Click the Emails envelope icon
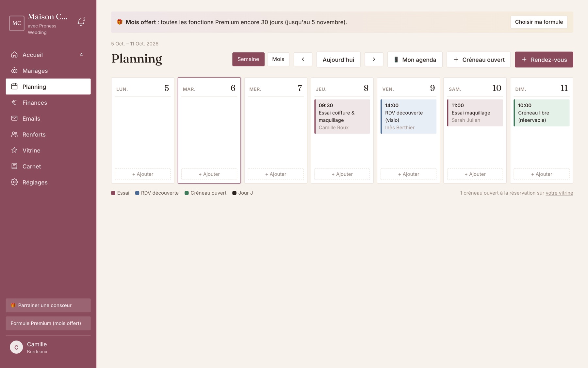 point(14,118)
